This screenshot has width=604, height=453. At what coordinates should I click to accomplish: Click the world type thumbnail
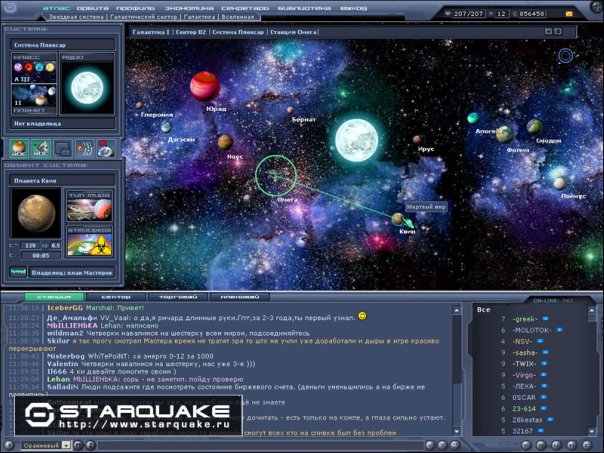click(90, 209)
